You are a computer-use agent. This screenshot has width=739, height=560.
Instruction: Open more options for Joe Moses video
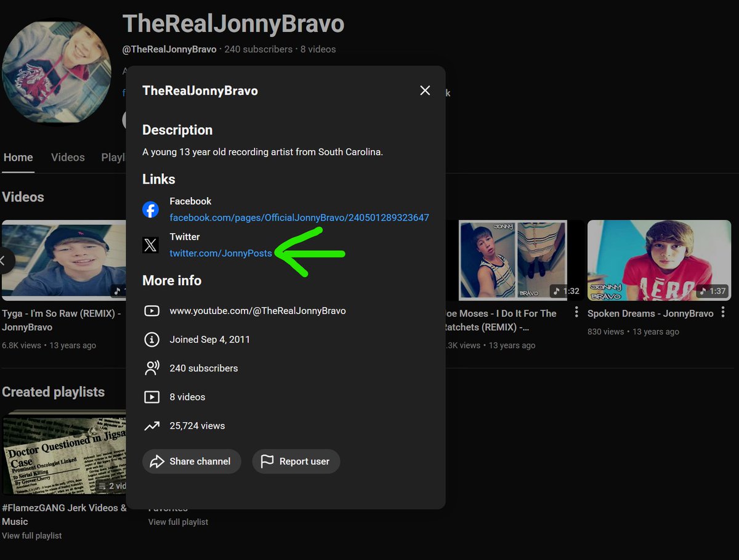click(x=576, y=312)
